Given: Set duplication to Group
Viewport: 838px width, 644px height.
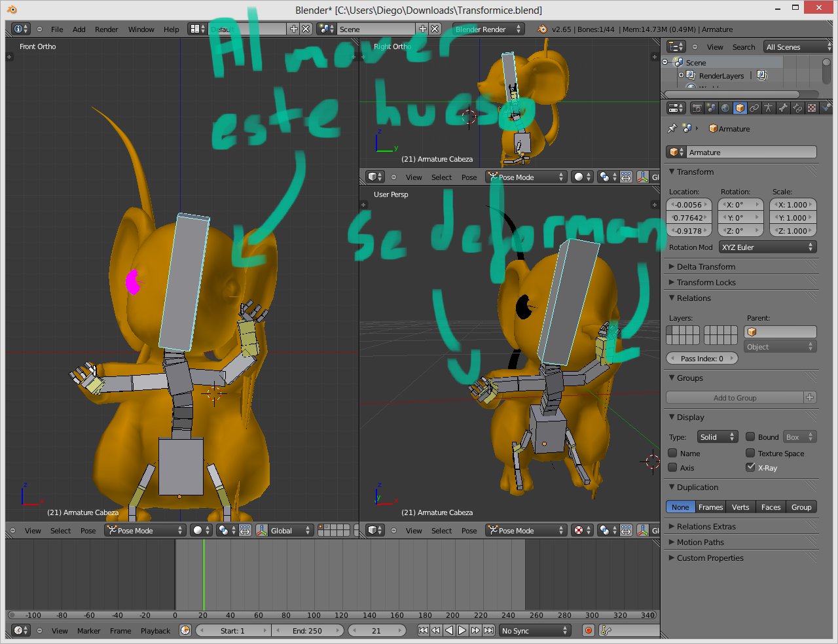Looking at the screenshot, I should [x=801, y=507].
